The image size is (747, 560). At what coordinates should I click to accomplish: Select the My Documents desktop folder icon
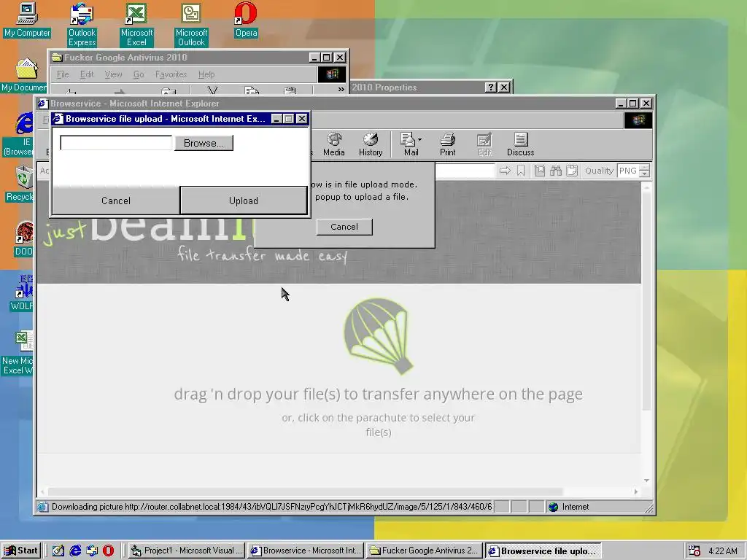pos(25,75)
